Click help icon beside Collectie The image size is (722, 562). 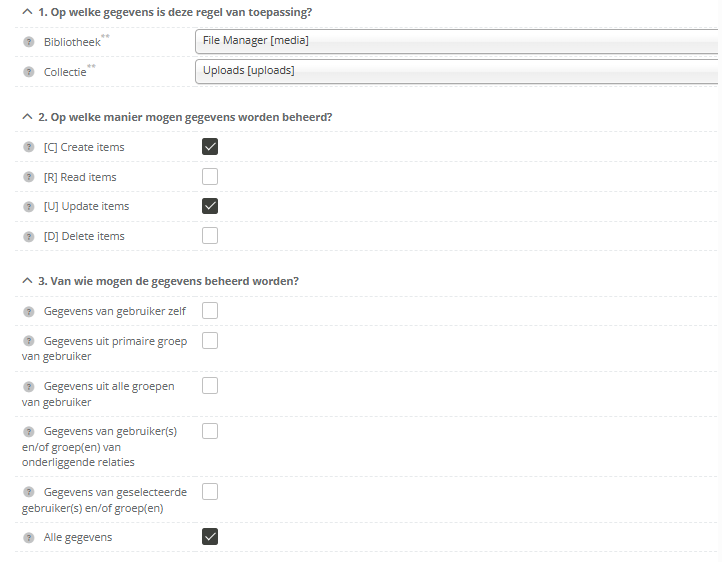(x=29, y=72)
